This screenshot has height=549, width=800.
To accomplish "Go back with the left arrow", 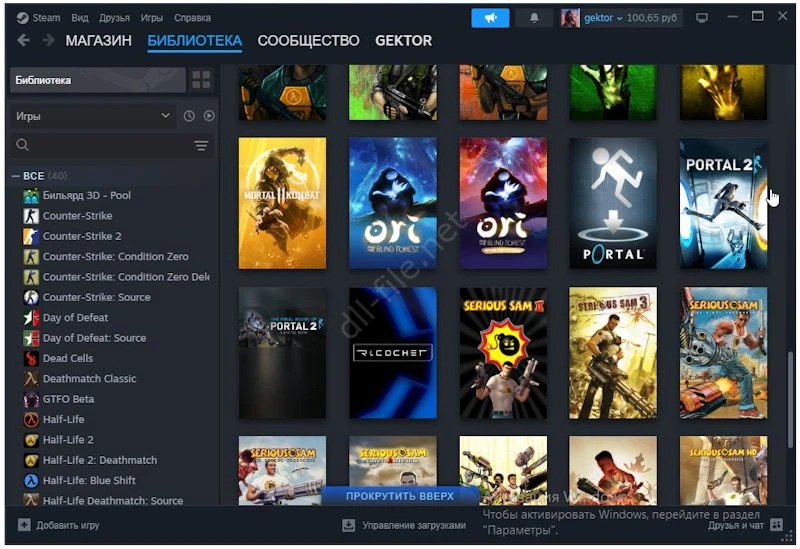I will click(x=23, y=40).
